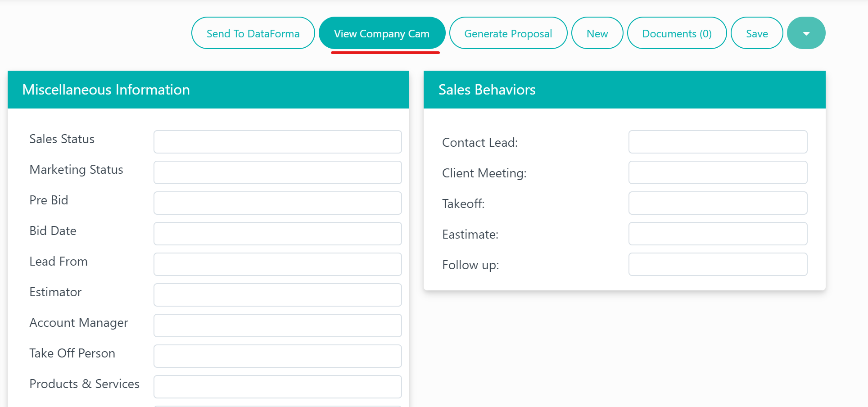Click the Sales Behaviors header
868x407 pixels.
point(624,90)
